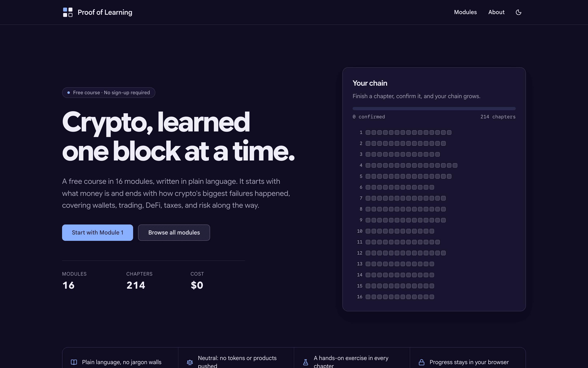The image size is (588, 368).
Task: Click the flask icon beside hands-on exercise
Action: point(306,362)
